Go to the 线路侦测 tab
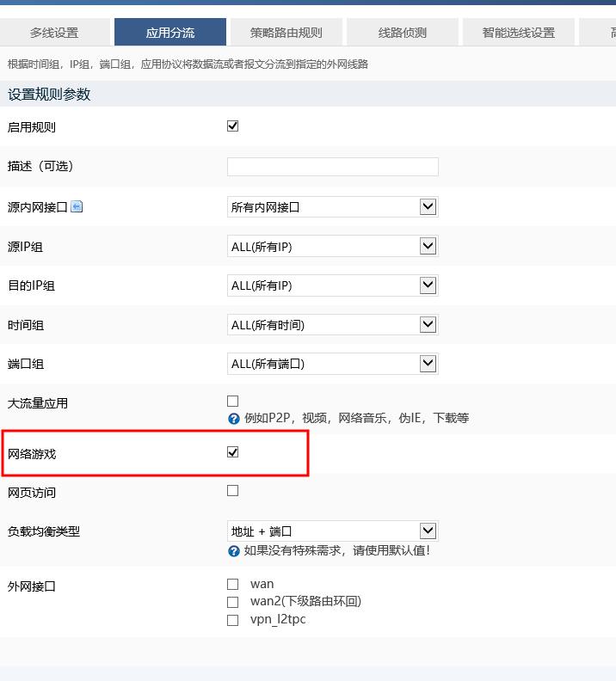The image size is (616, 681). click(403, 33)
